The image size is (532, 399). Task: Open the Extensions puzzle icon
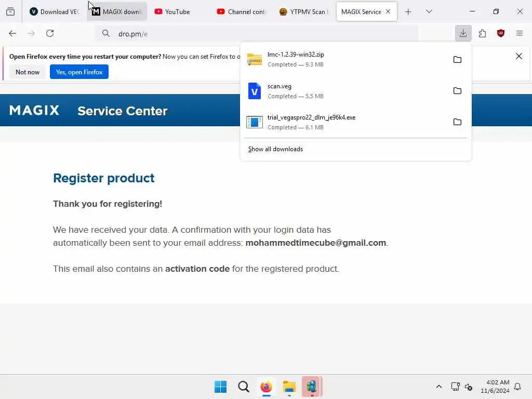pos(482,33)
